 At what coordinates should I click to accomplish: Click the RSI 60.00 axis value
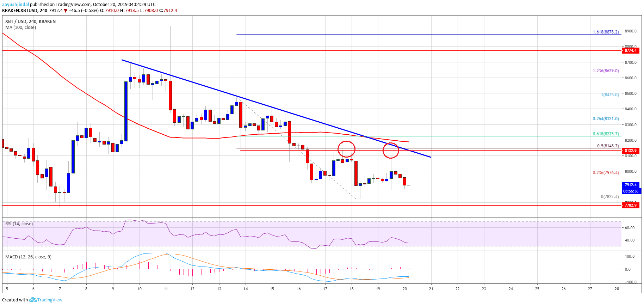(630, 228)
